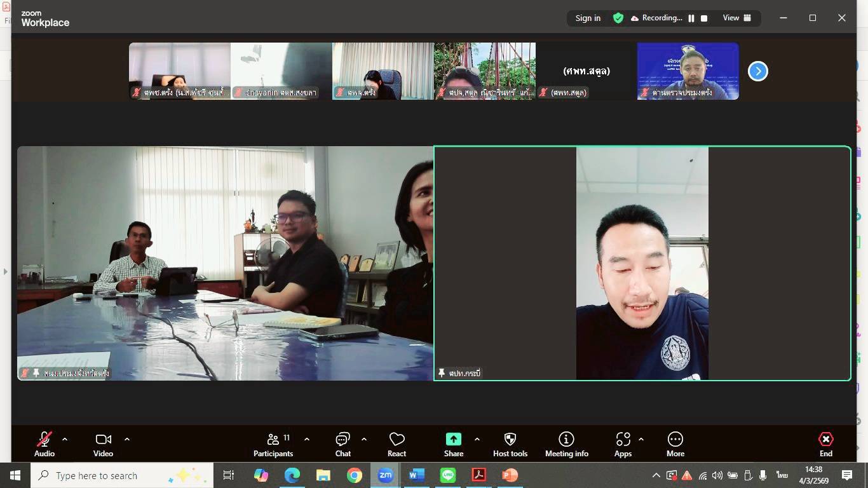The height and width of the screenshot is (488, 868).
Task: Pause the cloud recording
Action: coord(691,18)
